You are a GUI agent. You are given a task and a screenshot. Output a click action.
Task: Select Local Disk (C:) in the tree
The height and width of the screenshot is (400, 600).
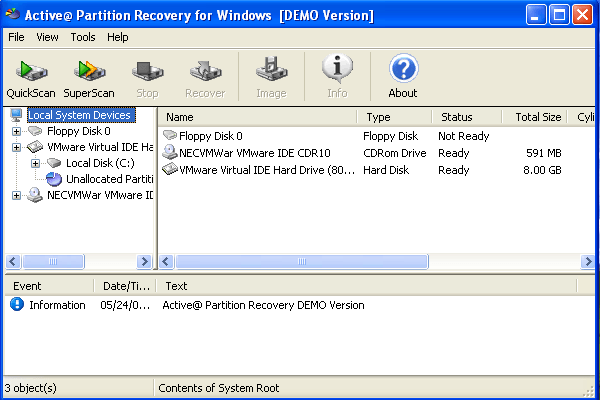pyautogui.click(x=100, y=163)
